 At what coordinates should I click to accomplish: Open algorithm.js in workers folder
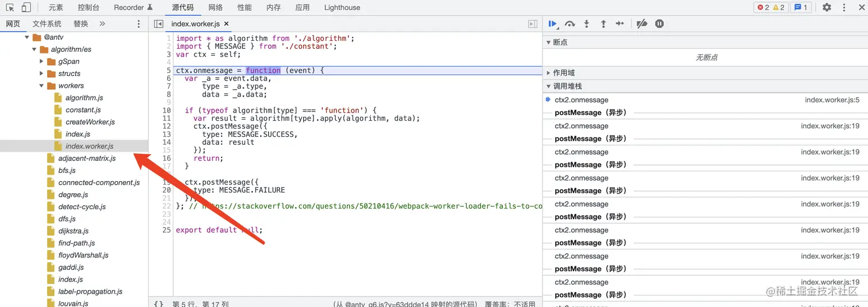tap(84, 98)
